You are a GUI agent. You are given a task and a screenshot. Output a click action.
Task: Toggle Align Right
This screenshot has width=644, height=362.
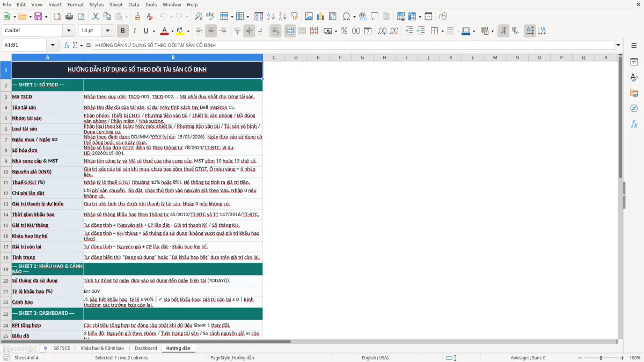pos(223,31)
